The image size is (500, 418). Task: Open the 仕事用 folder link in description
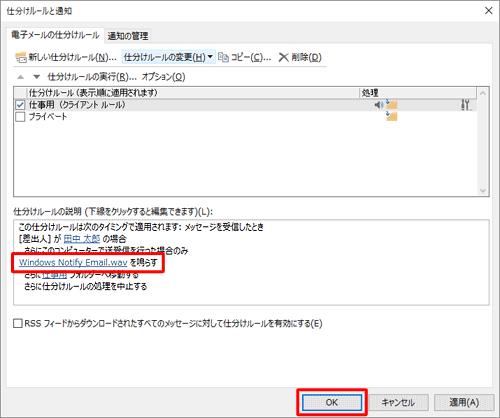[55, 275]
